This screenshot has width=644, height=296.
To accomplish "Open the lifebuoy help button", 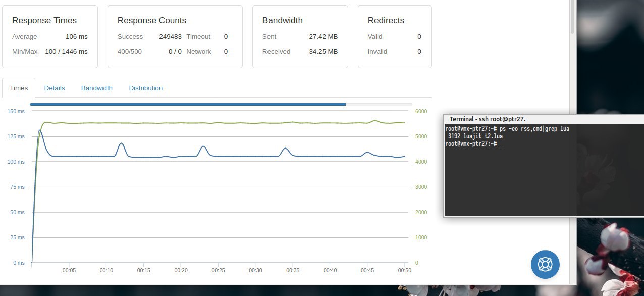I will coord(545,264).
